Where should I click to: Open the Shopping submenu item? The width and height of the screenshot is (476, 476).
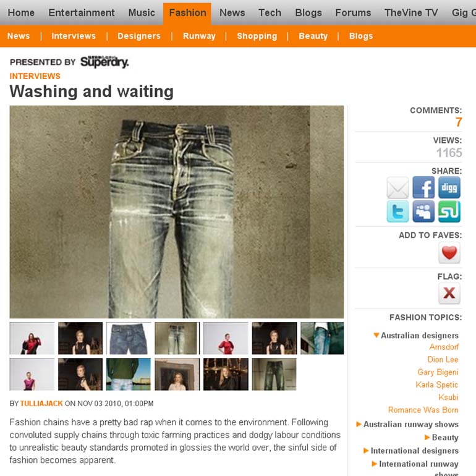[x=257, y=36]
